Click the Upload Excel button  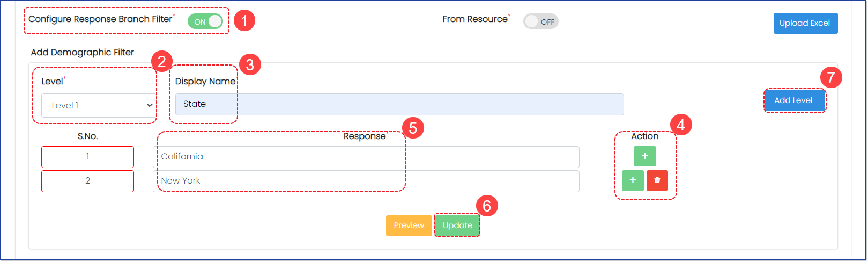click(805, 23)
